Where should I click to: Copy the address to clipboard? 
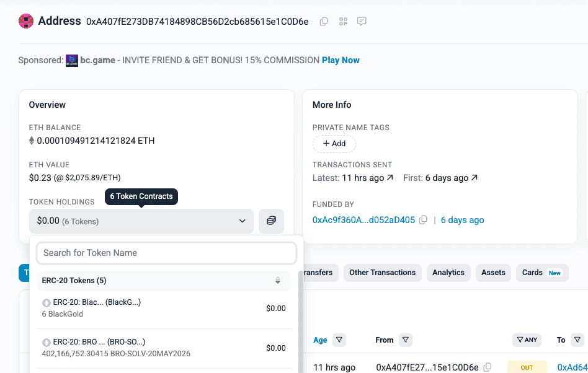[324, 22]
